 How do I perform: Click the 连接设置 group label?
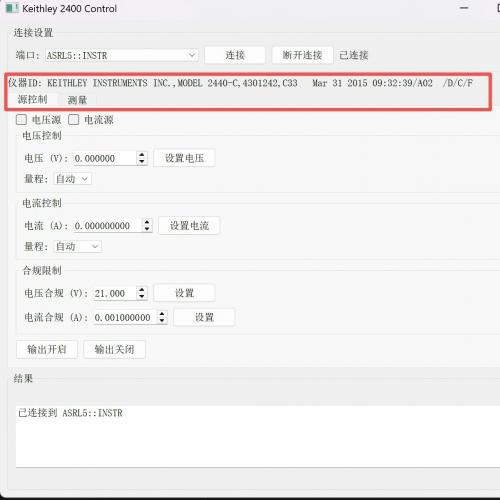pos(33,33)
